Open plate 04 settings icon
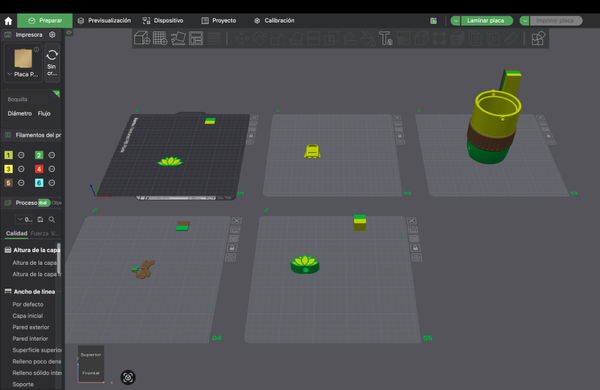 click(x=230, y=258)
